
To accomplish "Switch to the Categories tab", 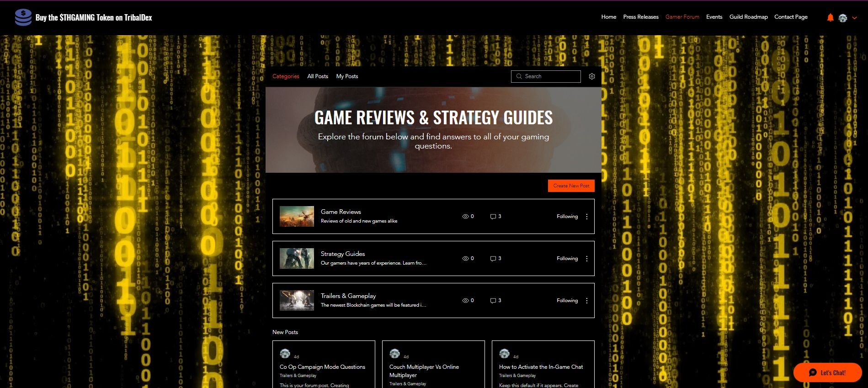I will point(286,76).
